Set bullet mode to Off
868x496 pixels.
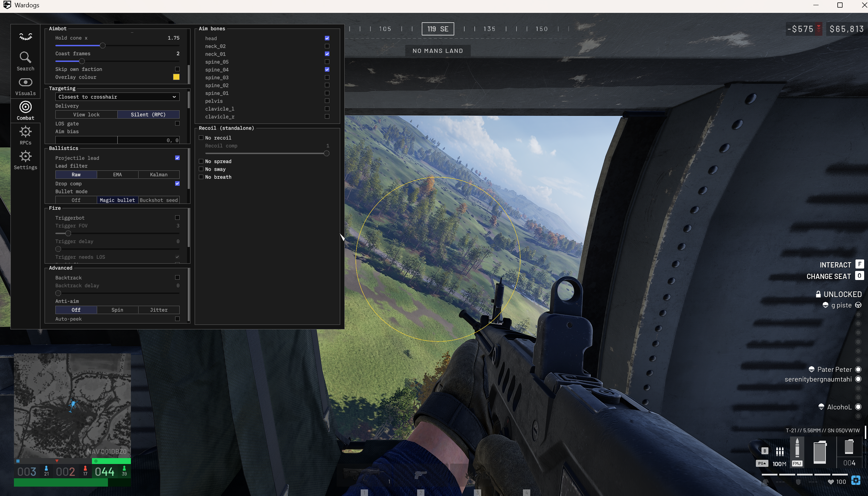point(76,200)
